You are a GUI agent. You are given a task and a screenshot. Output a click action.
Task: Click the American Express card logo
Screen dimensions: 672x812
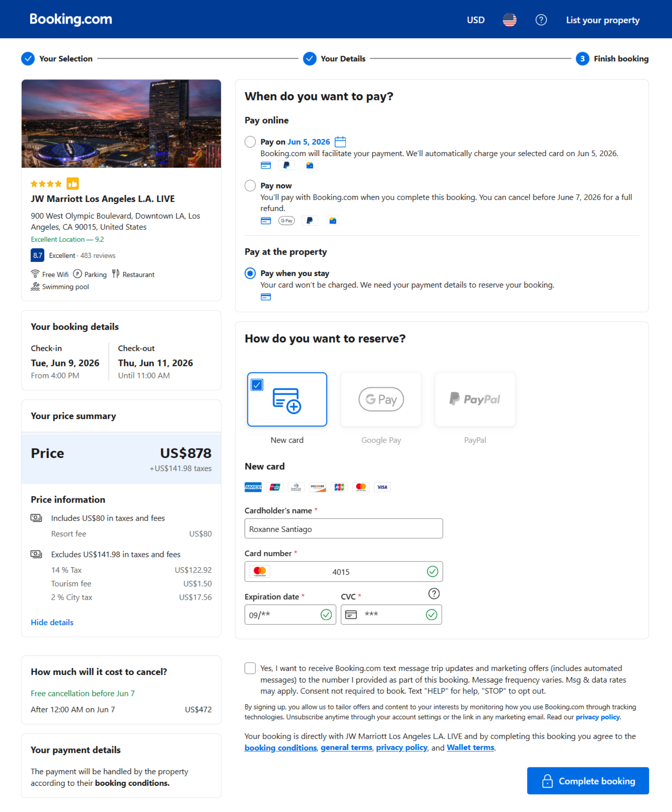click(x=253, y=487)
